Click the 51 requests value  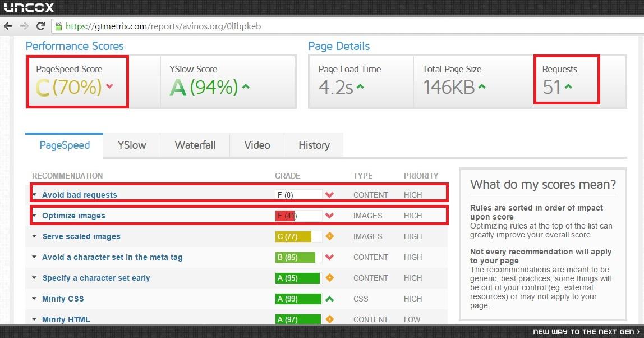551,87
